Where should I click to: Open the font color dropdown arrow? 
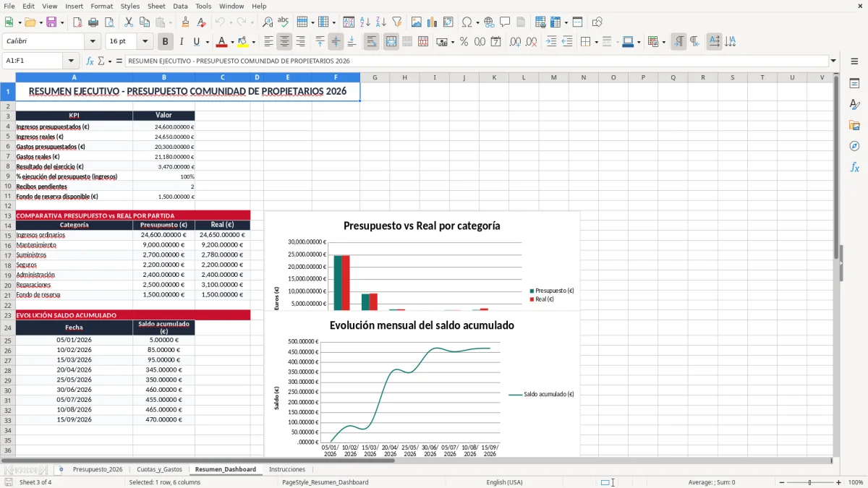(231, 42)
